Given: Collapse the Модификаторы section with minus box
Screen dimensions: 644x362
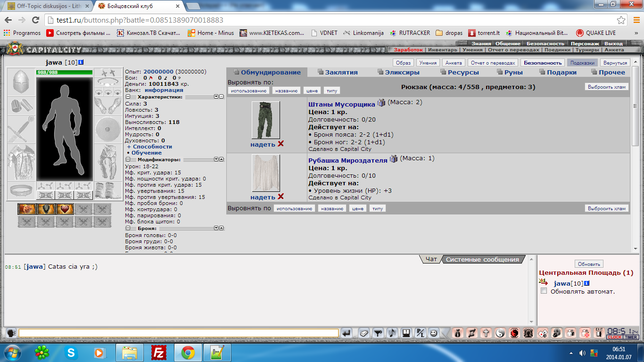Looking at the screenshot, I should (128, 160).
